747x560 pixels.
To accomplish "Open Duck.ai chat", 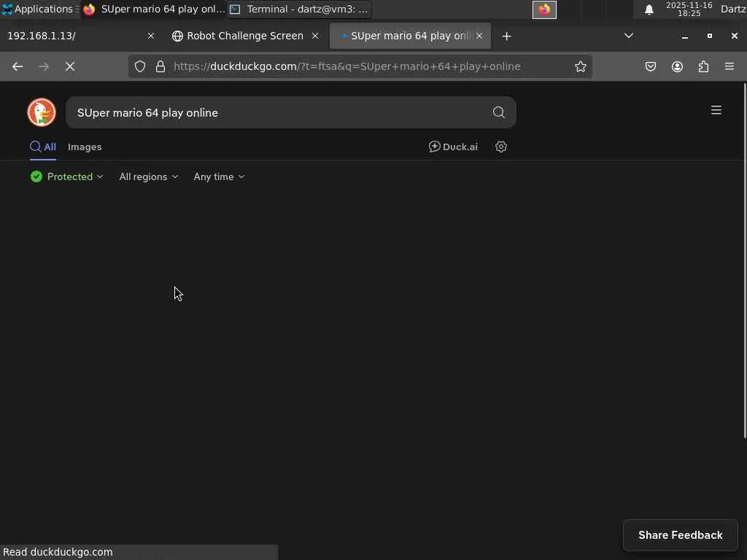I will 453,147.
